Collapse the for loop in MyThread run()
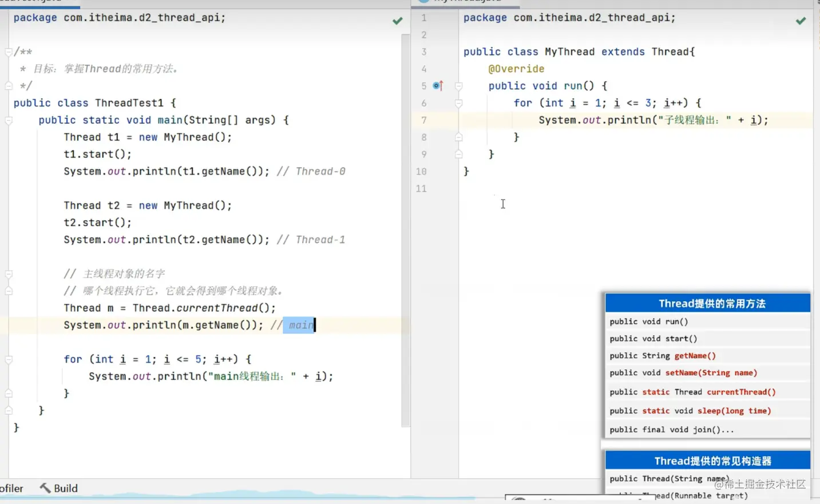Screen dimensions: 820x504 point(458,103)
